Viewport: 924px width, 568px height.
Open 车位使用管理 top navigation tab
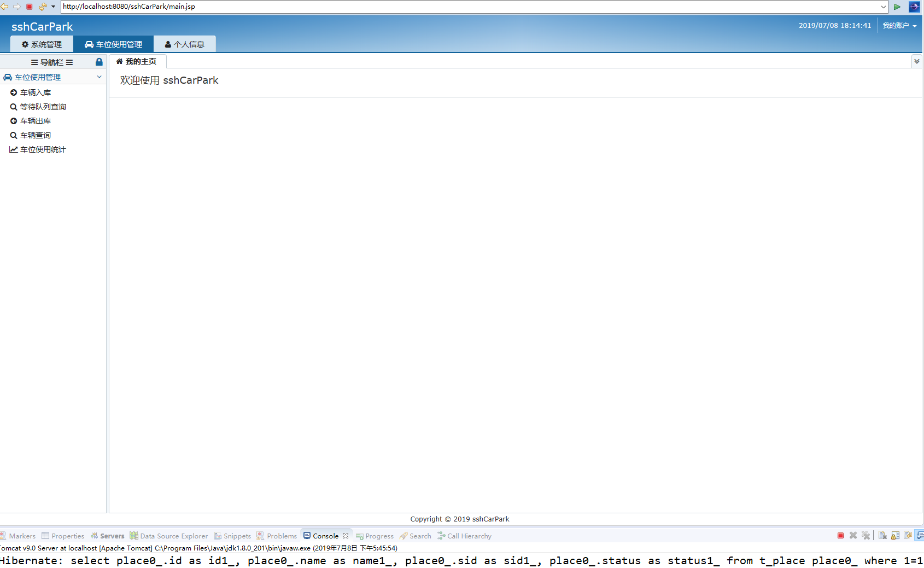pos(113,44)
